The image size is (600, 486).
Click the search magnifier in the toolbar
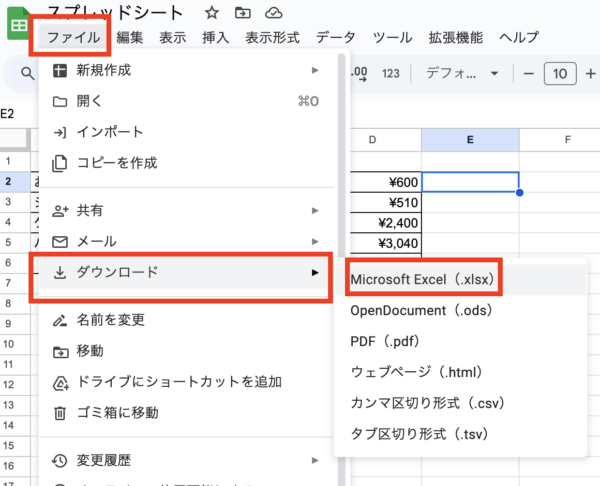tap(28, 73)
